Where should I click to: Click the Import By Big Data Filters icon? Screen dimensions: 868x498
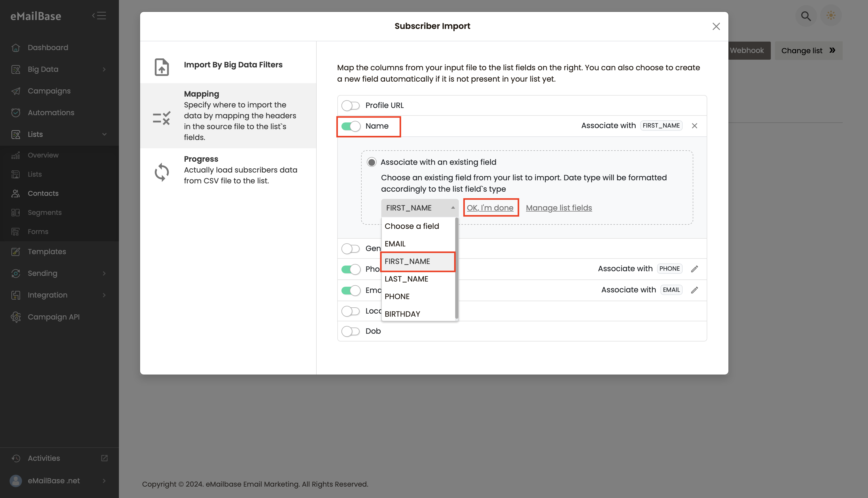pyautogui.click(x=162, y=67)
